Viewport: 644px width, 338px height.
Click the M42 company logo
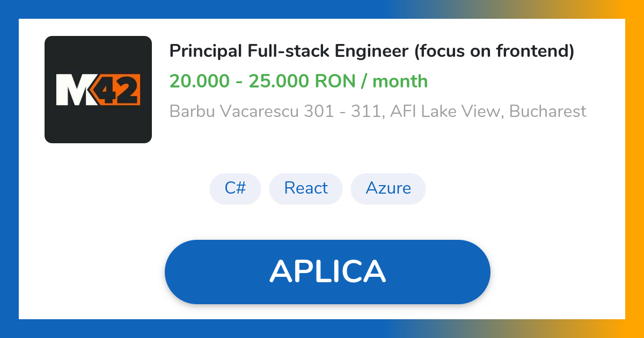[x=98, y=89]
